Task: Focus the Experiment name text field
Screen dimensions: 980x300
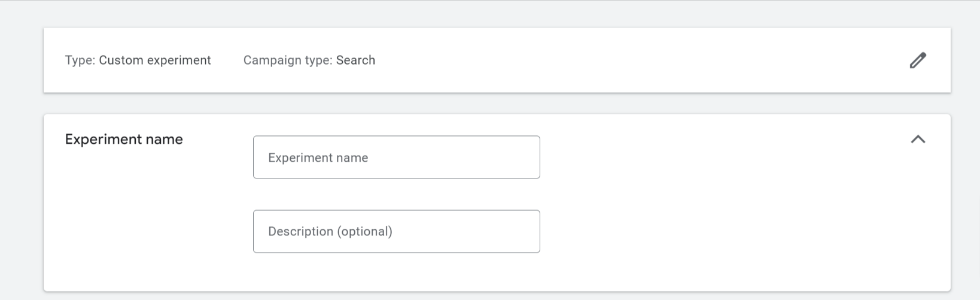Action: (396, 157)
